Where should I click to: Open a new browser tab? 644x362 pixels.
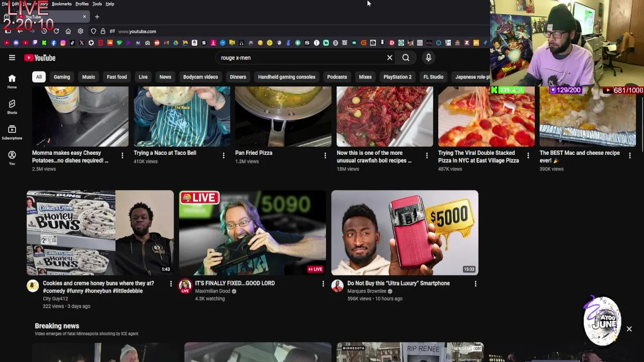[x=97, y=17]
